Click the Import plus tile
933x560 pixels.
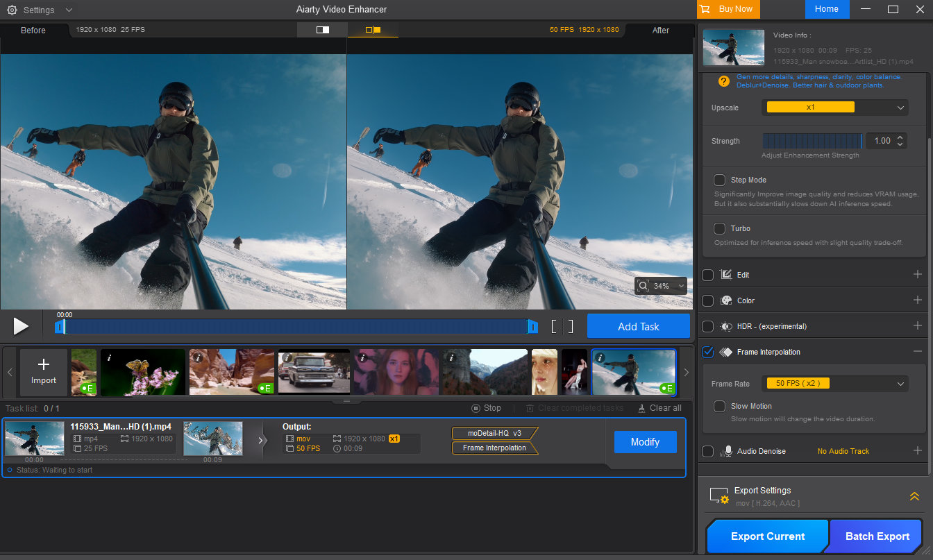pos(44,372)
